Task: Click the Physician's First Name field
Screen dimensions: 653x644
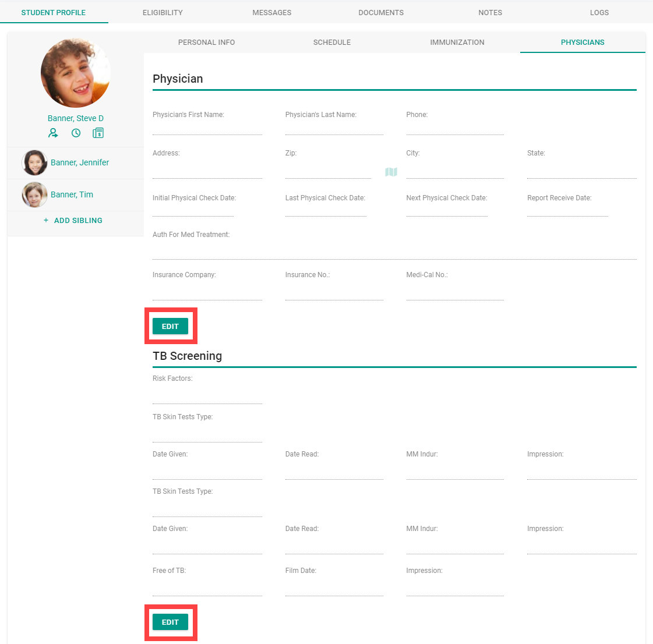Action: tap(207, 128)
